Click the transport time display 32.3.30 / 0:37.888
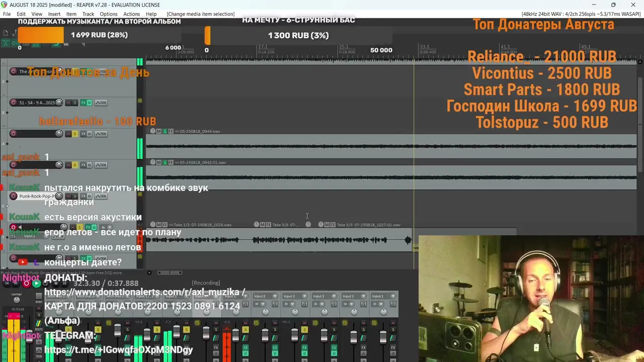 click(106, 284)
